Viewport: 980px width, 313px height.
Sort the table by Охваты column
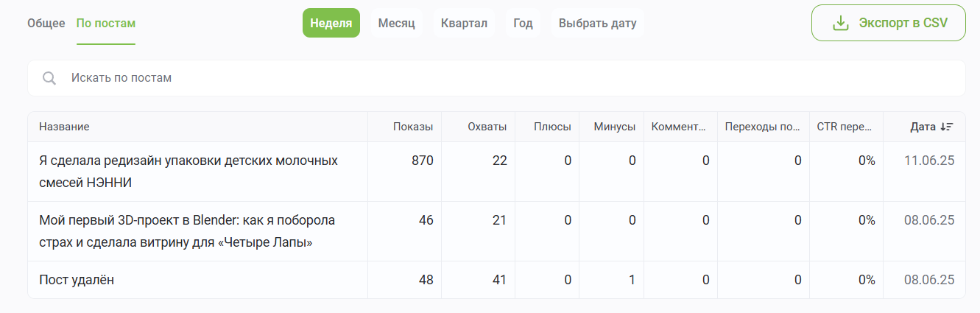(x=487, y=127)
